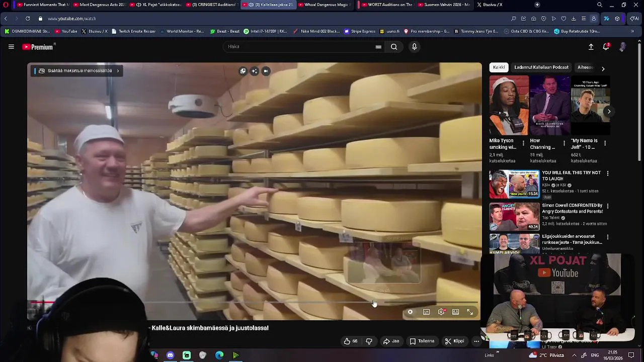Toggle autoplay switch in player controls

click(x=410, y=312)
